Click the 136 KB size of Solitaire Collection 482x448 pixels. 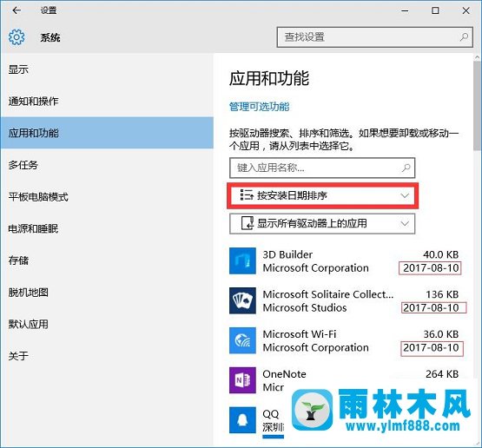click(x=442, y=294)
